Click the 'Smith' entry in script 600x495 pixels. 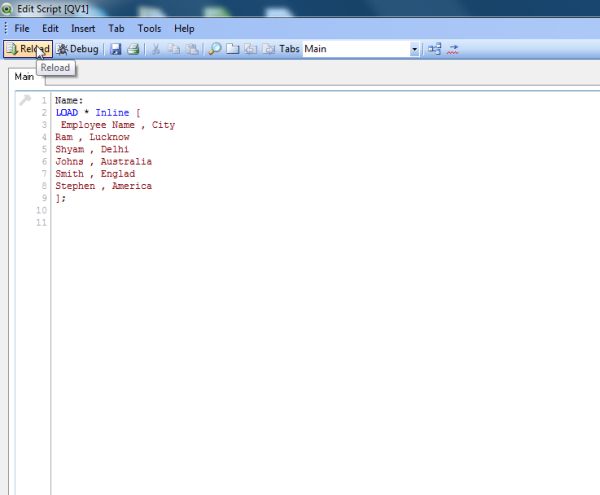click(x=69, y=174)
